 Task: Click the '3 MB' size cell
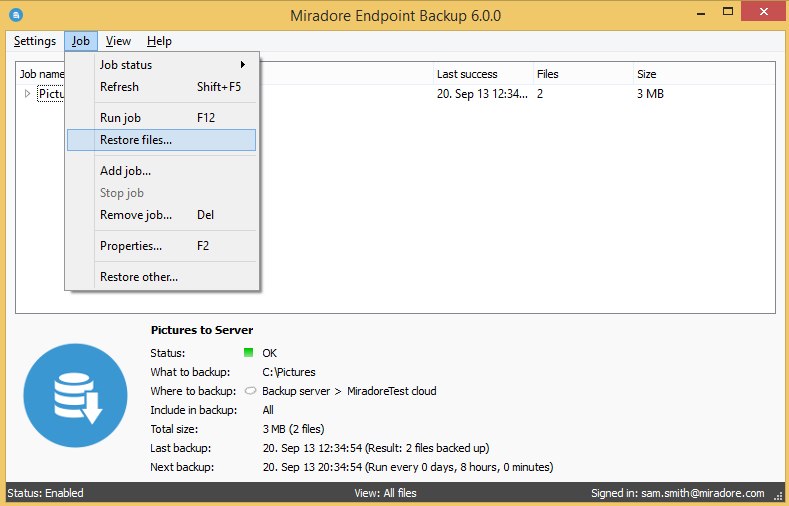click(650, 94)
